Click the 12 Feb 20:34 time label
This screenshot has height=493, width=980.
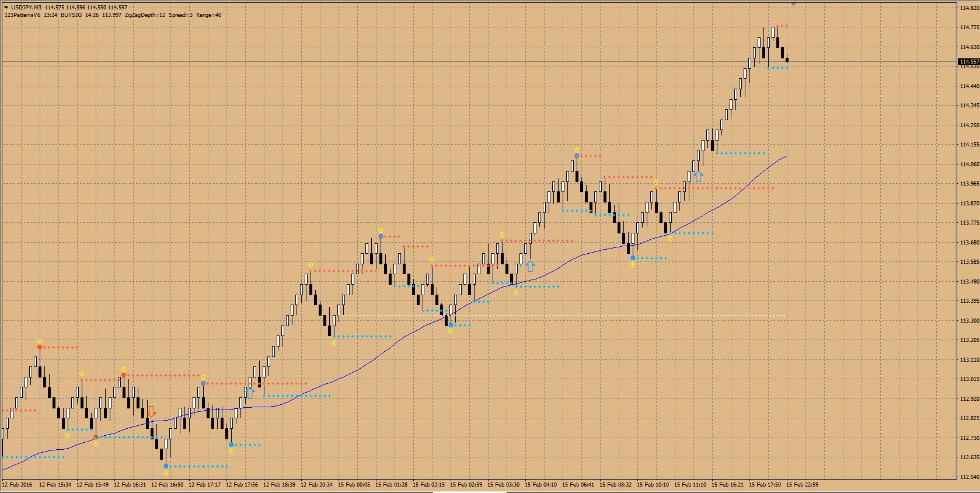[317, 484]
